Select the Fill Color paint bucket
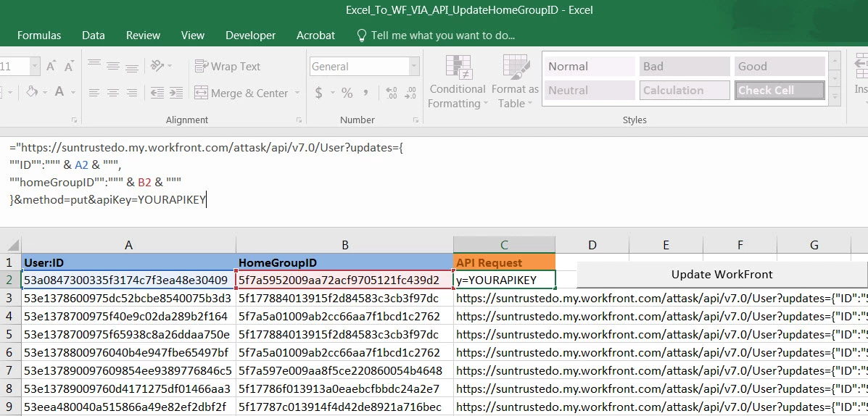The width and height of the screenshot is (868, 416). [x=32, y=92]
